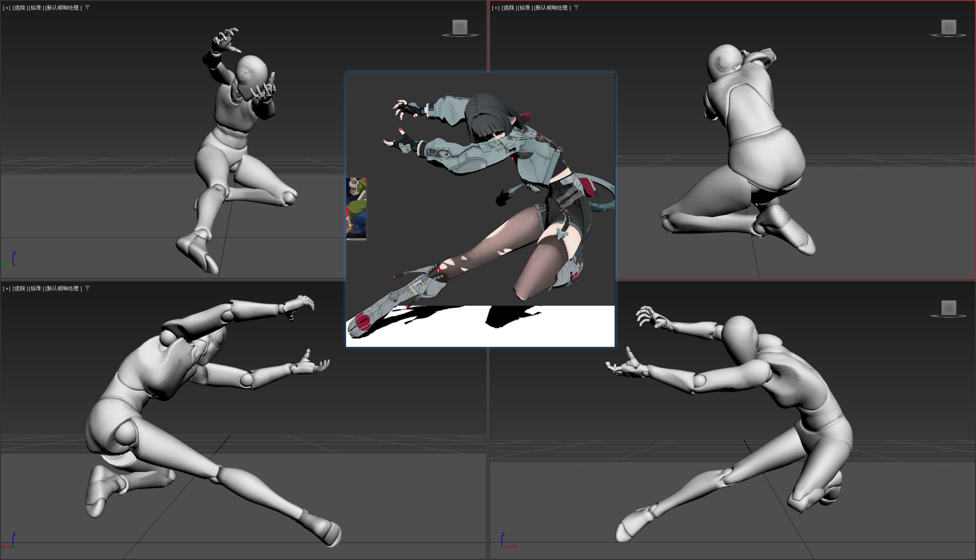Click the 前 ViewCube face in bottom-right viewport
Viewport: 976px width, 560px height.
coord(948,308)
